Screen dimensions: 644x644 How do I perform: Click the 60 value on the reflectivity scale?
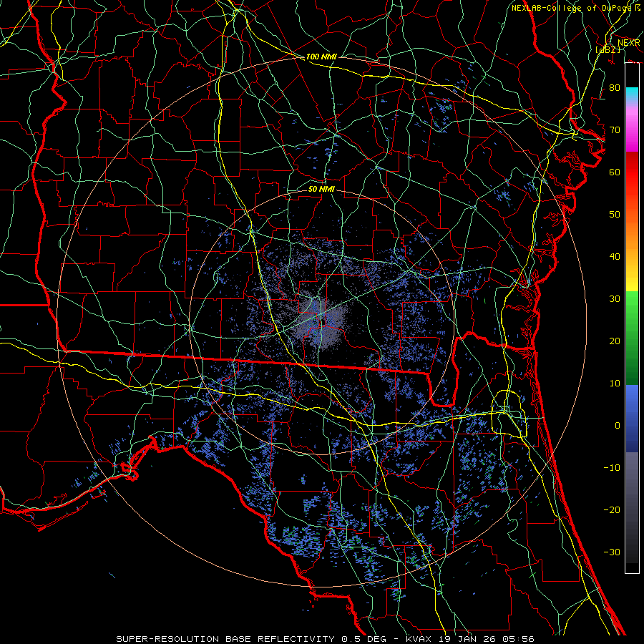[x=615, y=172]
